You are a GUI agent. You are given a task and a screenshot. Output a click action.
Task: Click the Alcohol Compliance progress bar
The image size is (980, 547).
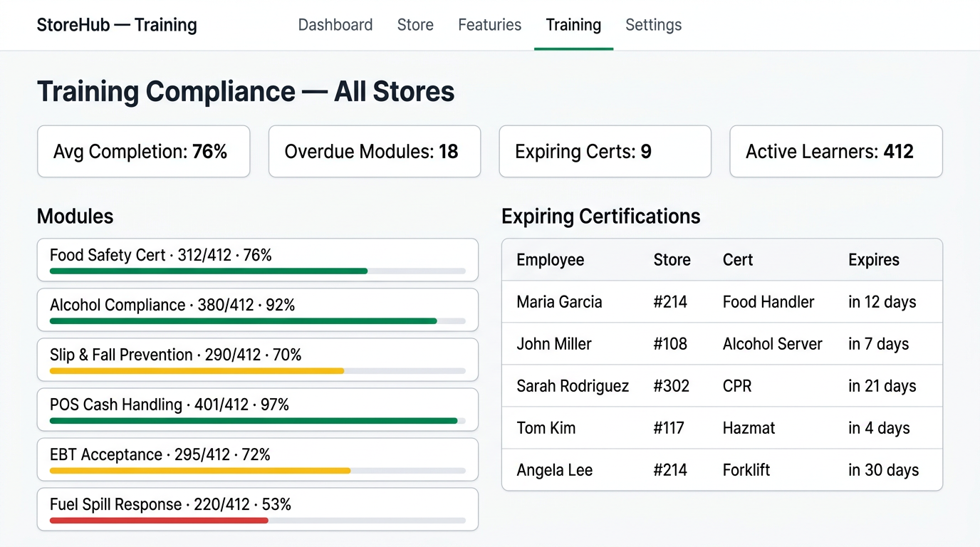point(244,321)
